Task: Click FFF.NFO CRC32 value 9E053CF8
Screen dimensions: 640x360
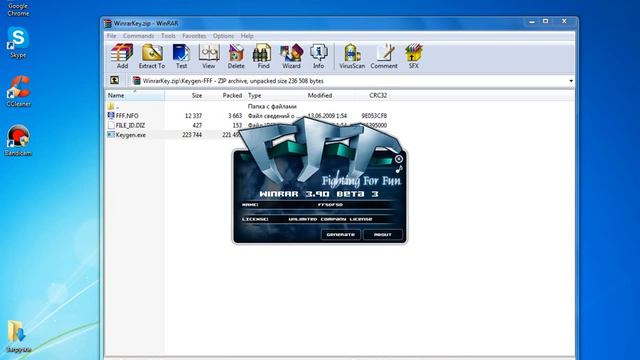Action: [374, 116]
